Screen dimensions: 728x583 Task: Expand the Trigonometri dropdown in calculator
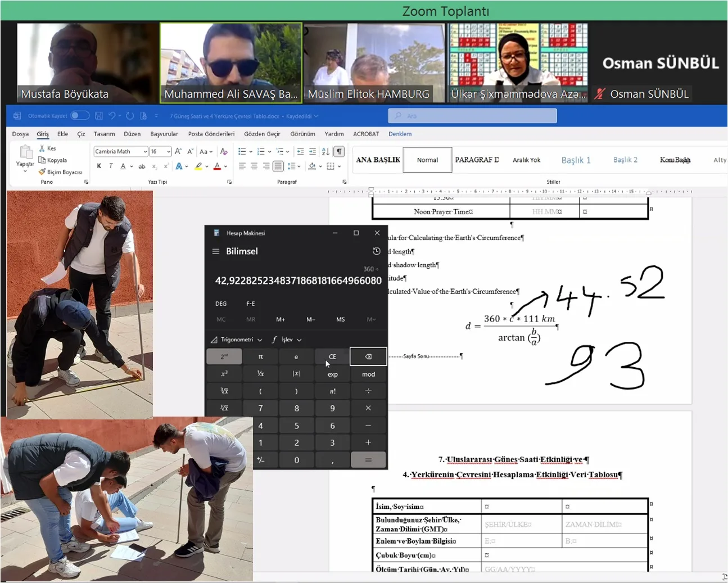(236, 340)
